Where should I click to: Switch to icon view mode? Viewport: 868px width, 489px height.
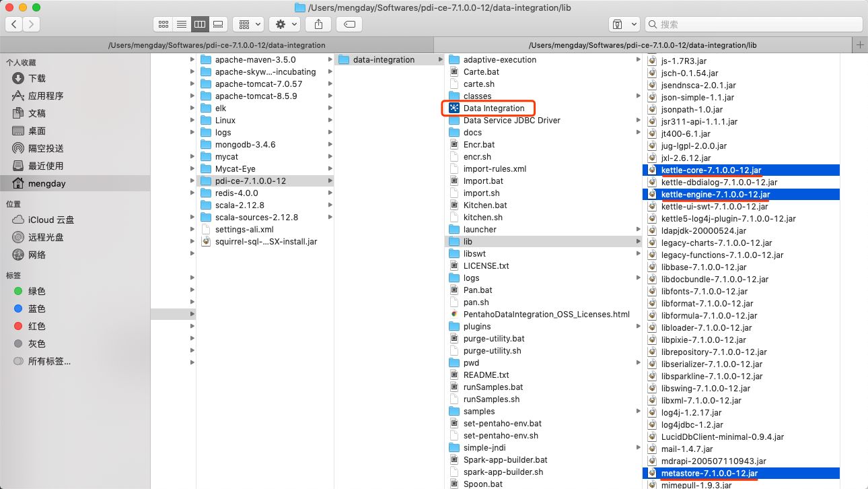(163, 24)
